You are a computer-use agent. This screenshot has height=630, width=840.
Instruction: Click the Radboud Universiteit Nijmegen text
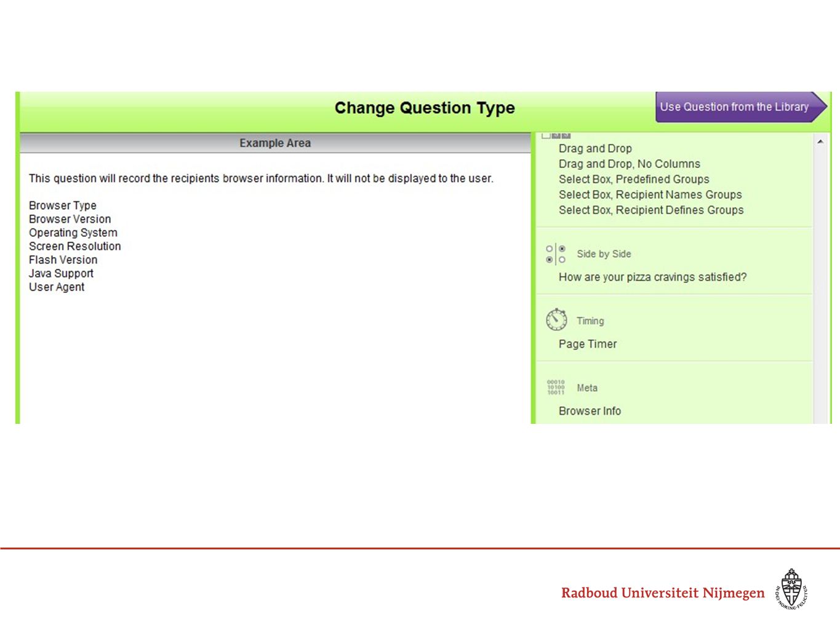(663, 592)
